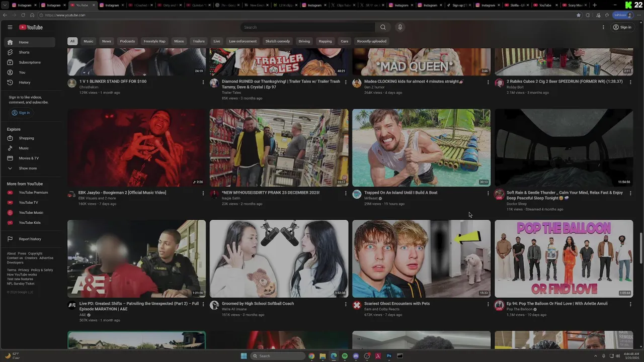Go to Home in the sidebar

[x=30, y=42]
